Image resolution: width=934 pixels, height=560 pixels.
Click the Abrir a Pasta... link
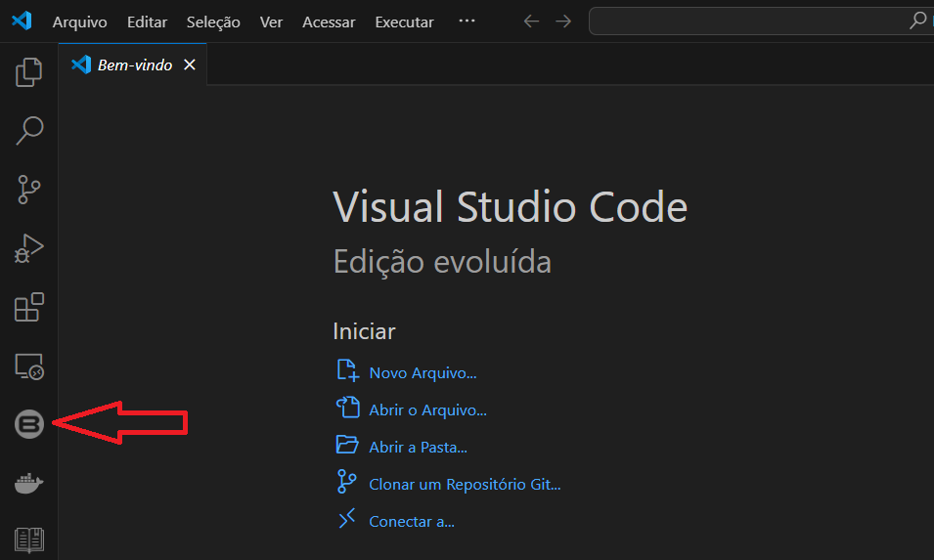coord(418,447)
